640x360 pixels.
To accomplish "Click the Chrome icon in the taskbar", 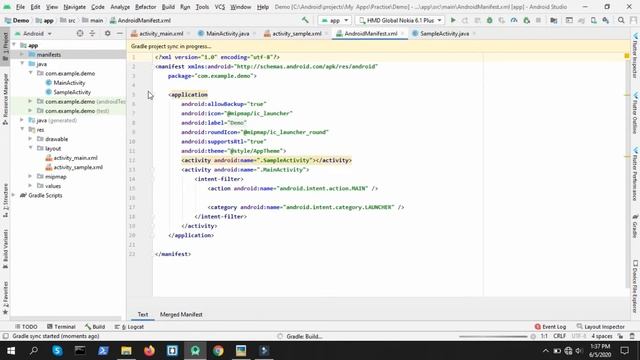I will point(218,351).
